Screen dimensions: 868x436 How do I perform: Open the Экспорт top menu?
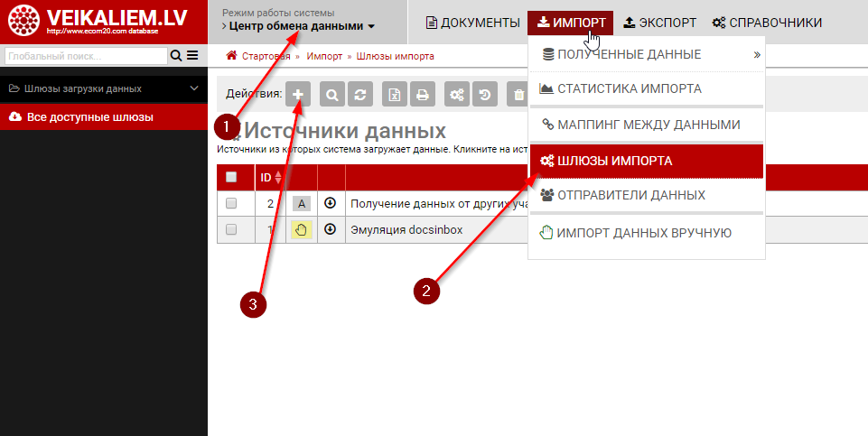(660, 23)
